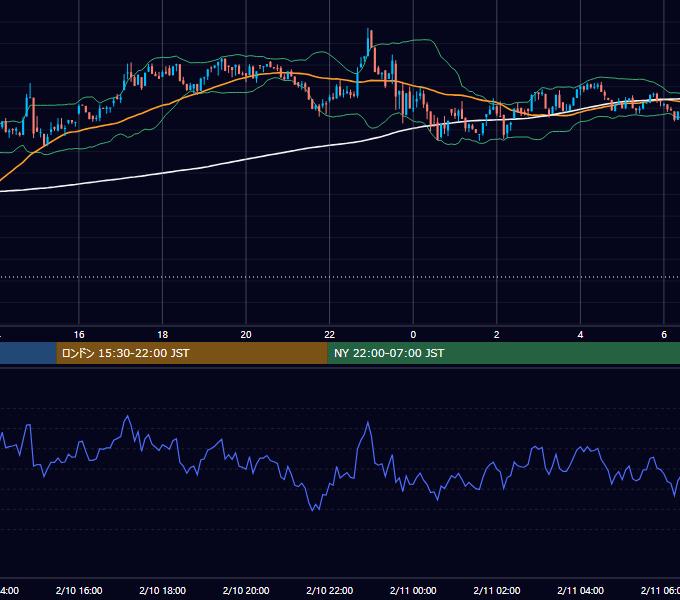Click the oscillator peak near 17:00
The image size is (680, 600).
[x=128, y=417]
